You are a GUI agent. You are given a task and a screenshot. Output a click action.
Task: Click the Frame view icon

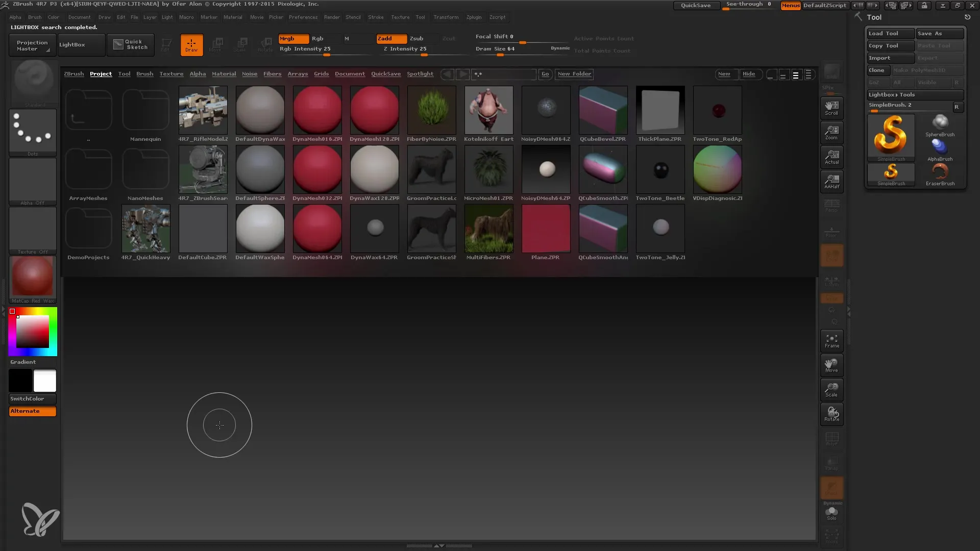(x=832, y=341)
